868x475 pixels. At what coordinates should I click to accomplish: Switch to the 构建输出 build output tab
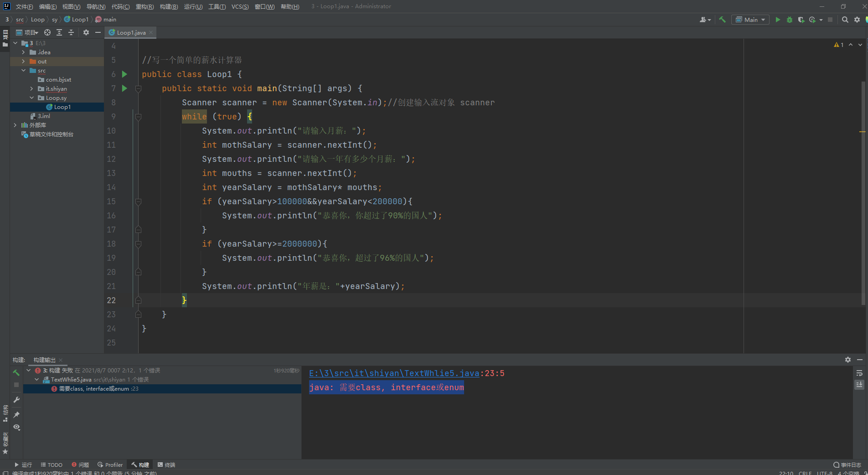click(x=44, y=360)
